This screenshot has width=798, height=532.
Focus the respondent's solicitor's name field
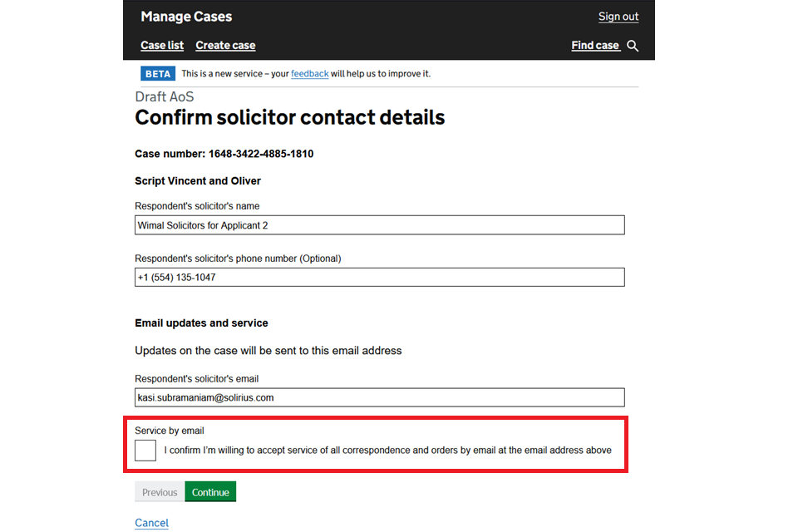pyautogui.click(x=379, y=225)
